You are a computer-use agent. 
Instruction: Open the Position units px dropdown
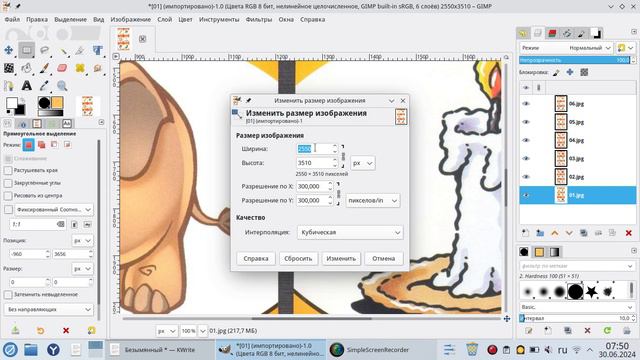82,241
